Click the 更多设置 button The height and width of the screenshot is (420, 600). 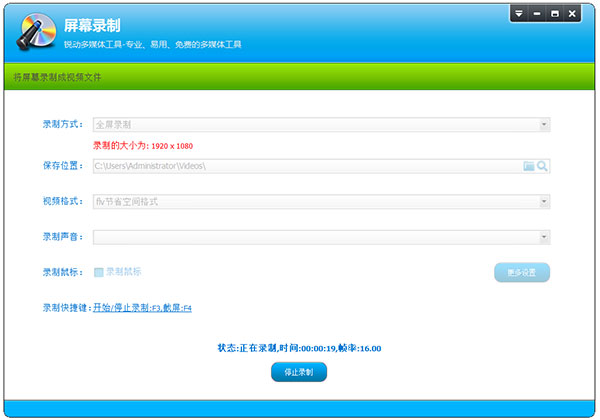522,272
